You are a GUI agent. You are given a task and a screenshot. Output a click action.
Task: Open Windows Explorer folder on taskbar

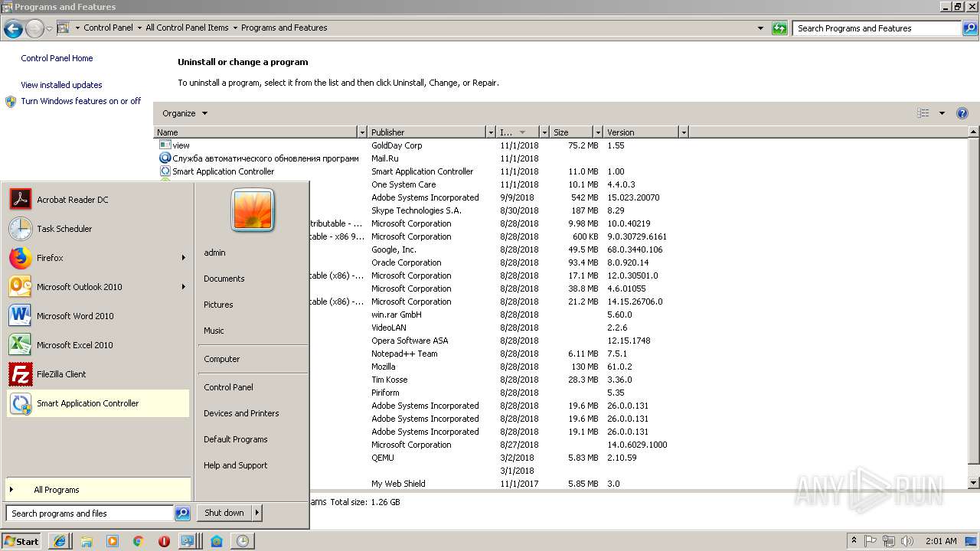tap(86, 541)
